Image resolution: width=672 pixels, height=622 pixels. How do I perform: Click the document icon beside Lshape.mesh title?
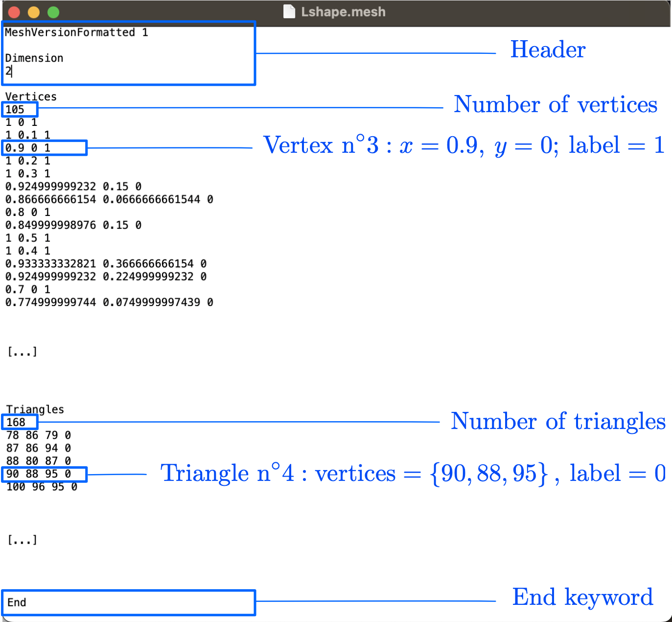point(289,12)
